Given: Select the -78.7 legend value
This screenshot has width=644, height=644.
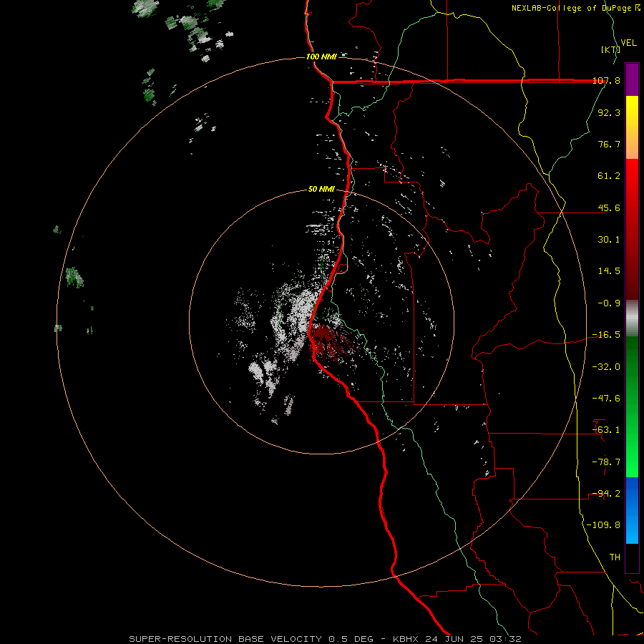Looking at the screenshot, I should (x=606, y=462).
